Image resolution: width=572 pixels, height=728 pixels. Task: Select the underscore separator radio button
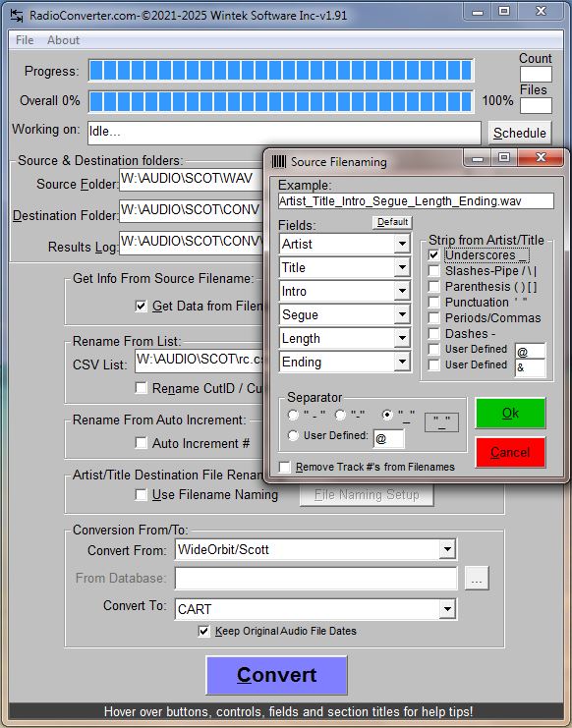pyautogui.click(x=387, y=415)
